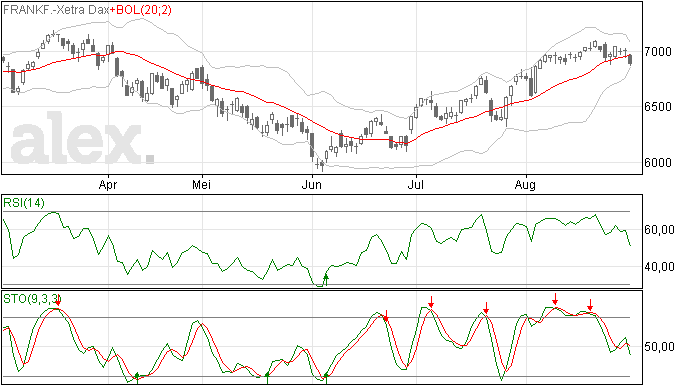Select the 6500 price axis label
This screenshot has height=387, width=690.
[x=658, y=107]
